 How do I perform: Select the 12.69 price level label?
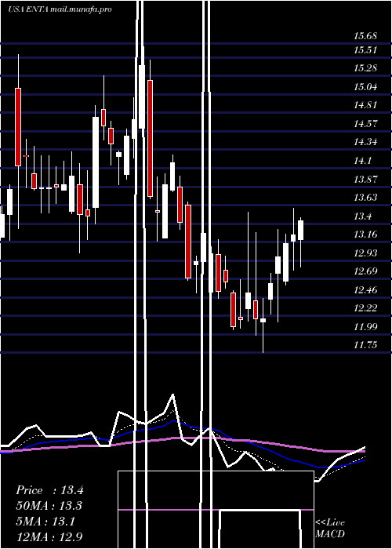point(365,271)
